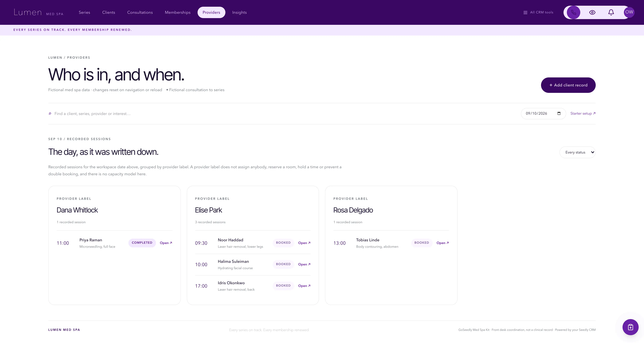The height and width of the screenshot is (362, 644).
Task: Click the LUMEN MED SPA footer label
Action: 64,330
